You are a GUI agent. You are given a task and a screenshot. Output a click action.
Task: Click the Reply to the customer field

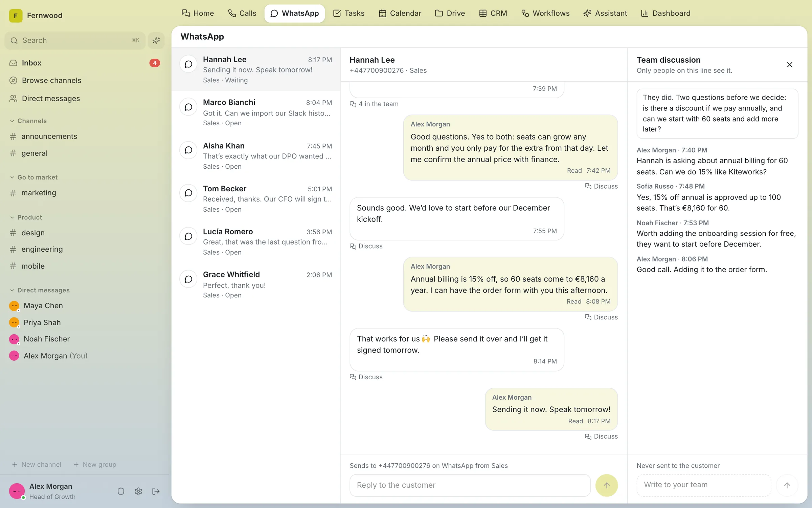click(470, 485)
